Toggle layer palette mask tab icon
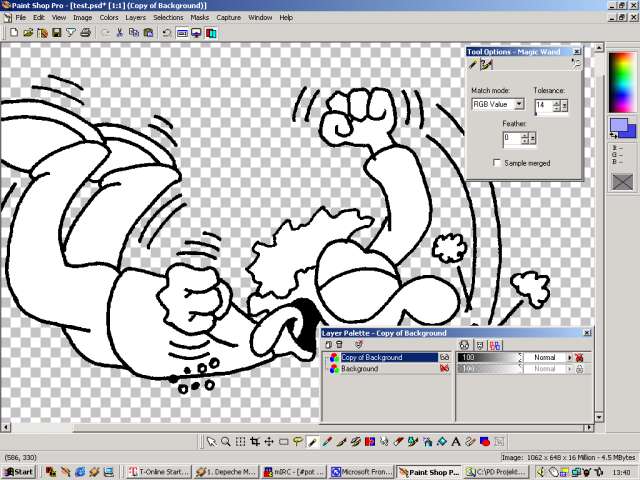 click(x=480, y=345)
